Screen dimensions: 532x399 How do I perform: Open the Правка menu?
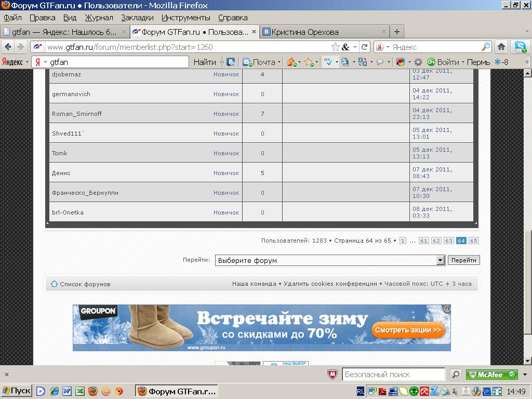tap(43, 18)
